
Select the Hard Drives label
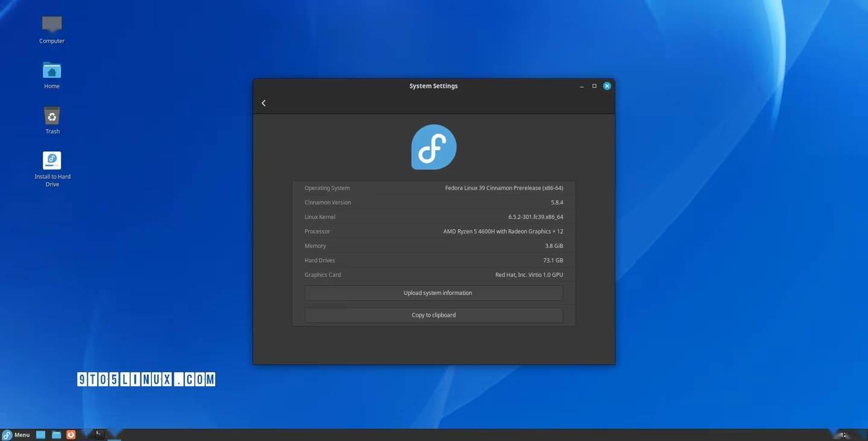click(319, 261)
